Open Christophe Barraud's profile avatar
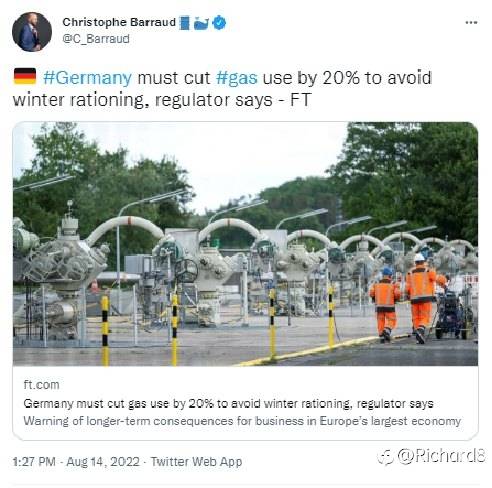Screen dimensions: 492x488 [32, 32]
